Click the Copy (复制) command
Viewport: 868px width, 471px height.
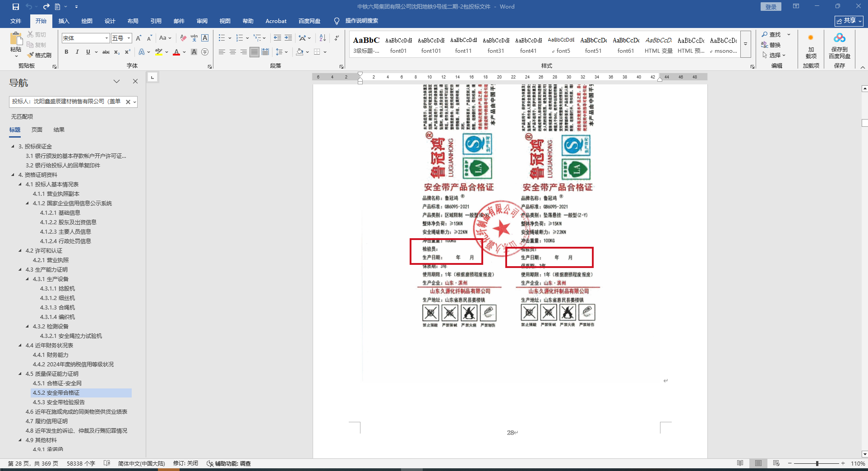(x=37, y=45)
